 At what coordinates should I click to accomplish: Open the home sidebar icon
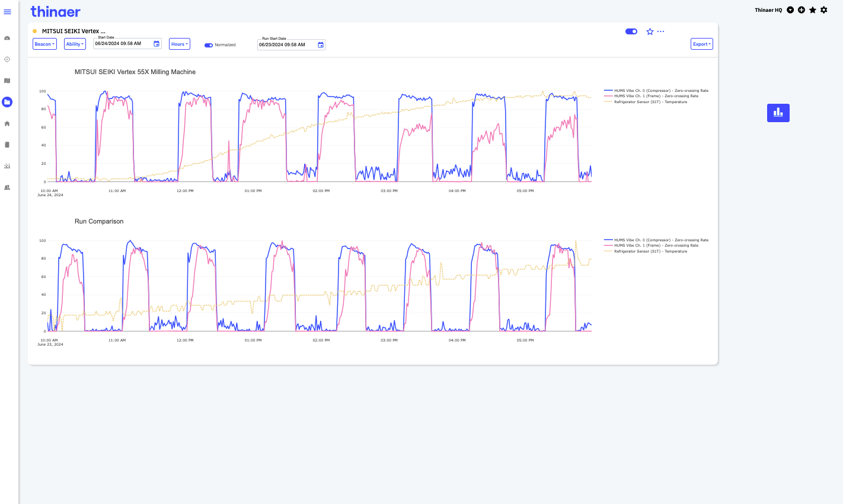coord(7,123)
